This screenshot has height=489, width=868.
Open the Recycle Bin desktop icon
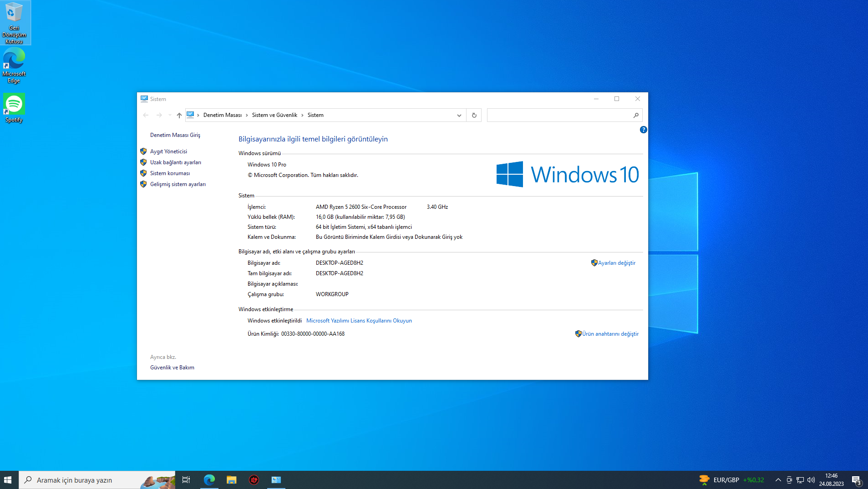[14, 23]
